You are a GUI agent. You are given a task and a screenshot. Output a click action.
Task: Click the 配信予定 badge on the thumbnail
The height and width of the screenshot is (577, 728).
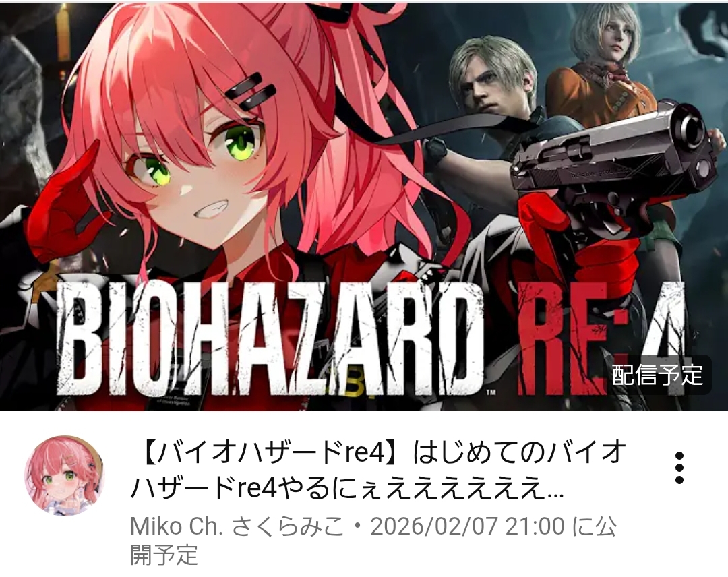(x=657, y=375)
